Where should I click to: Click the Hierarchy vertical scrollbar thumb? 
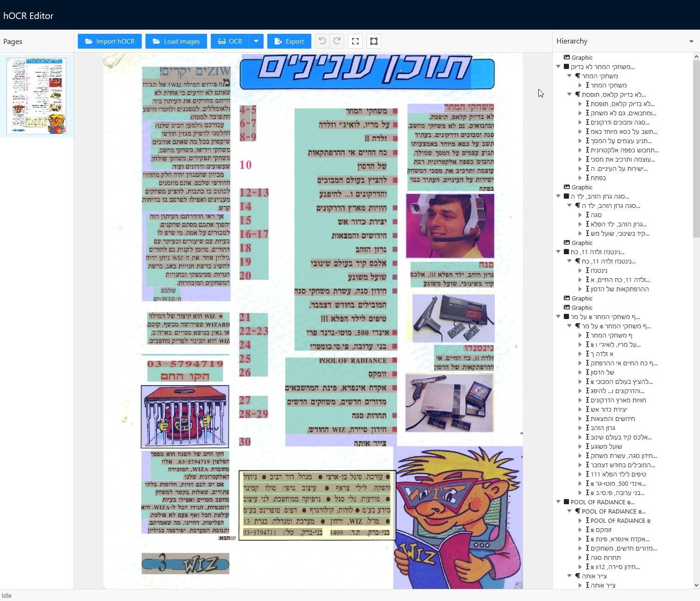pyautogui.click(x=696, y=148)
